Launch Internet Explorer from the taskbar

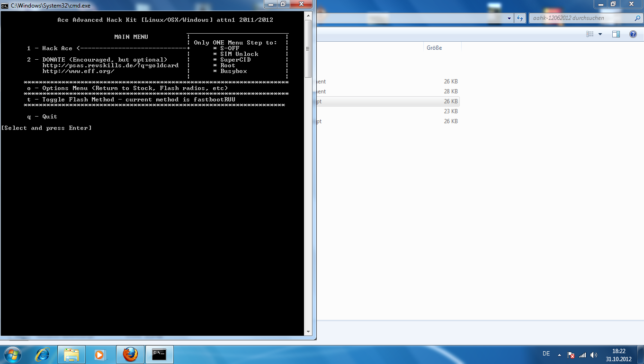click(x=43, y=355)
